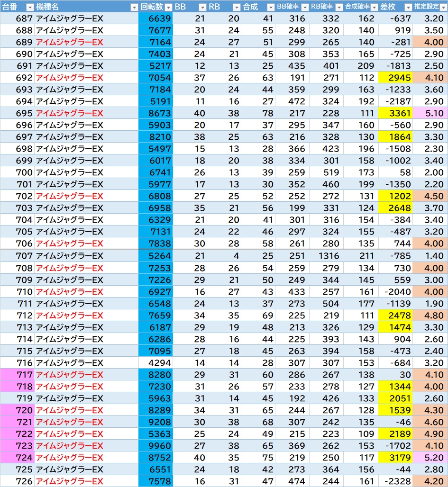Select 推定設定 cell 2.00
448x487 pixels.
[430, 172]
